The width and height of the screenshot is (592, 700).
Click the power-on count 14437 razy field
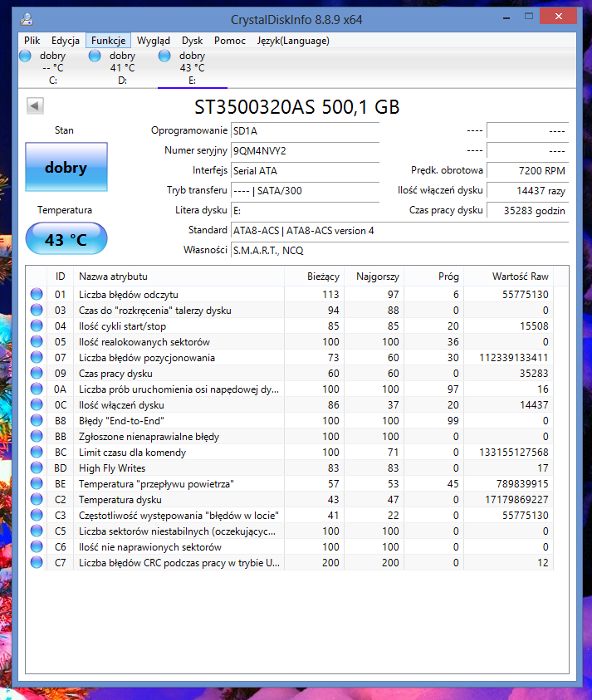528,191
